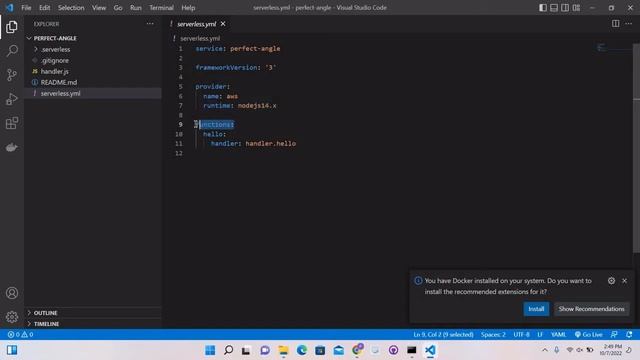Open Windows Start button on taskbar
Viewport: 640px width, 360px height.
(x=210, y=350)
